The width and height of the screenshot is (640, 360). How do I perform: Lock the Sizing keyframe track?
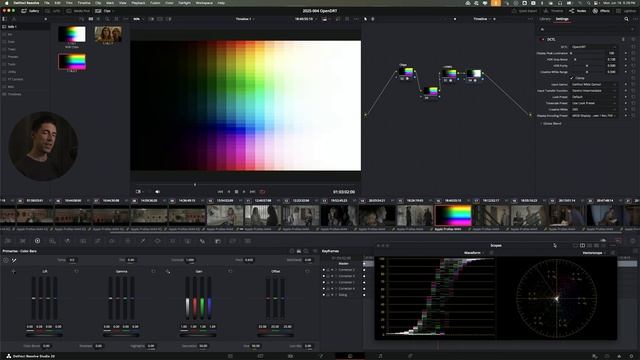(328, 295)
